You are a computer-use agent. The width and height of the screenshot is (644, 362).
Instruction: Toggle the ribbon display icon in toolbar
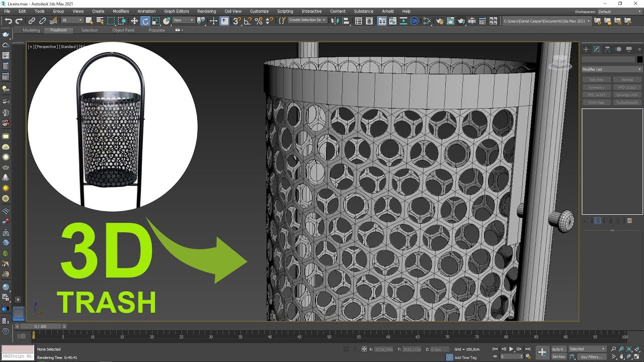tap(382, 21)
